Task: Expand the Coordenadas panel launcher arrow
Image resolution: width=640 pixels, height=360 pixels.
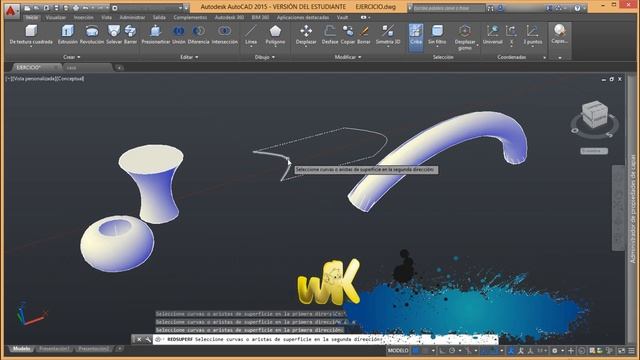Action: (x=544, y=58)
